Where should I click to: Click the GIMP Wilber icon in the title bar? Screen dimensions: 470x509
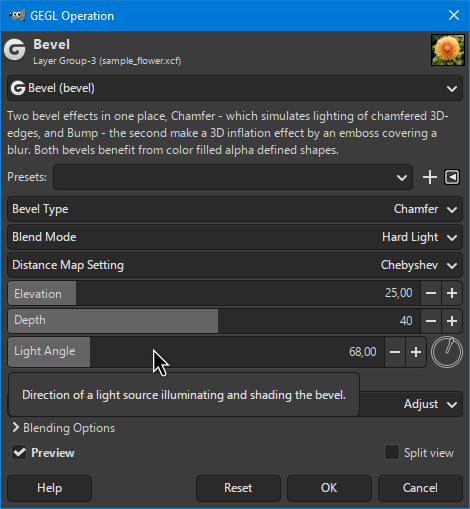pos(17,15)
